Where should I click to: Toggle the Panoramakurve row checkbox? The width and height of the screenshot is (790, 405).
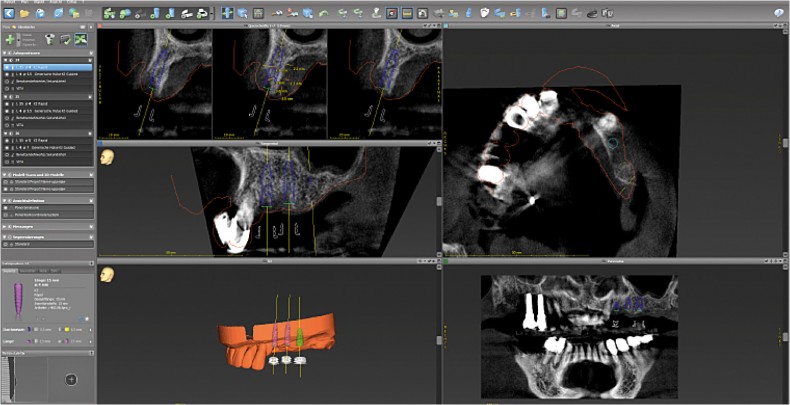pyautogui.click(x=7, y=207)
